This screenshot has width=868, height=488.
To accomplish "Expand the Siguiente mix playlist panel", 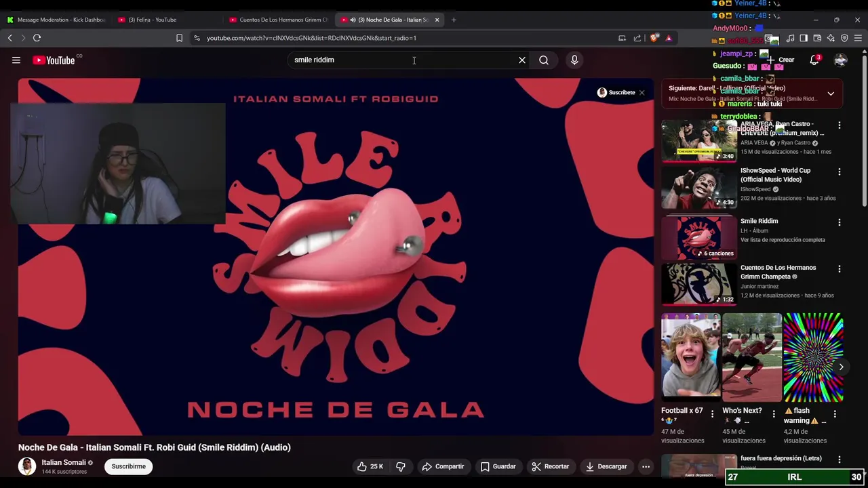I will [x=831, y=94].
